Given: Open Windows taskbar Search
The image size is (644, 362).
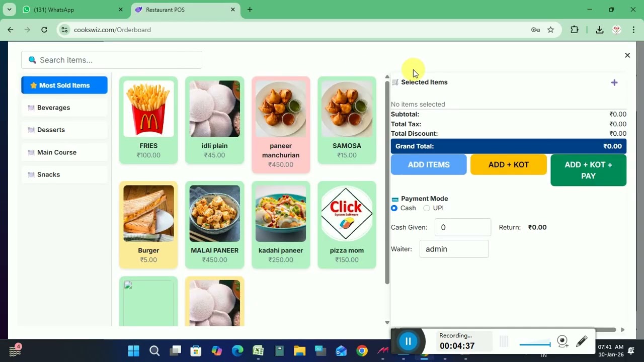Looking at the screenshot, I should 154,351.
